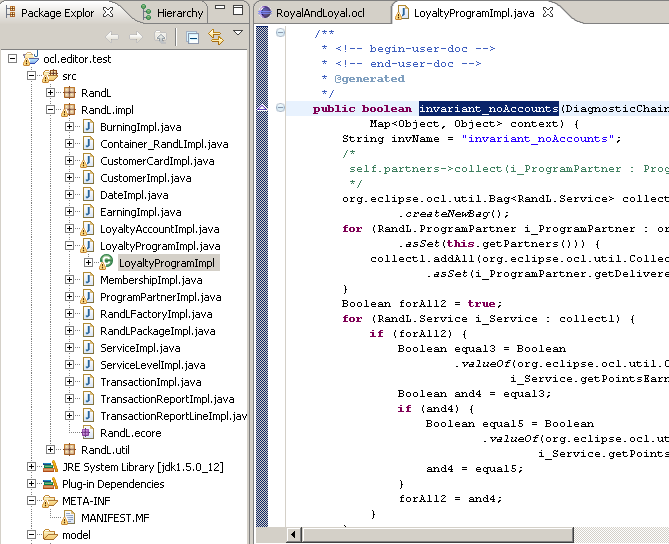Select RandLFactoryImpl.java in the tree

[x=156, y=314]
